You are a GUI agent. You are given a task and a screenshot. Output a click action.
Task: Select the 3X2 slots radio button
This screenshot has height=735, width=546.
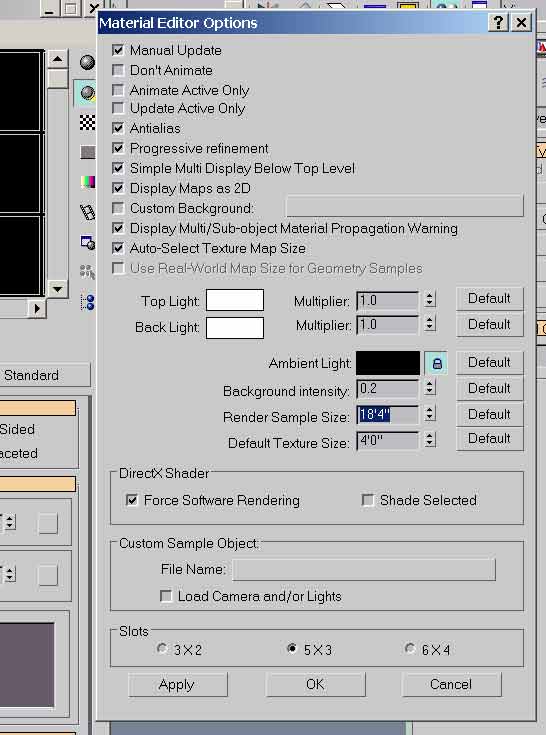(162, 648)
